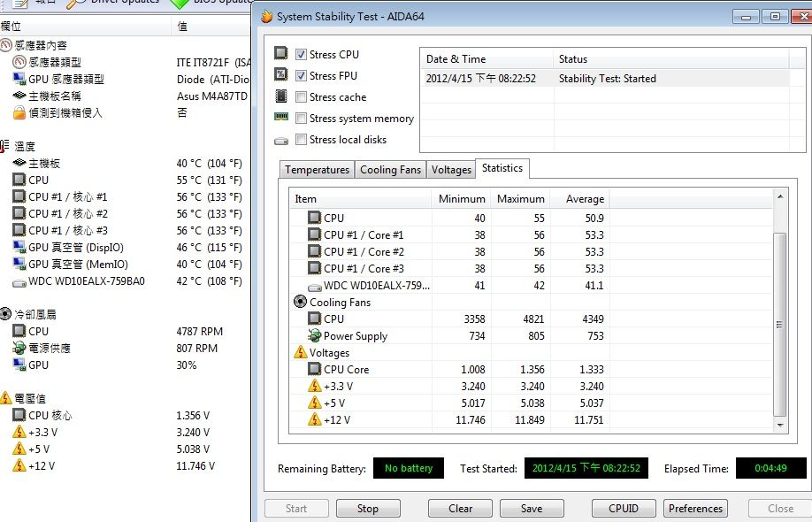The width and height of the screenshot is (812, 522).
Task: Select the GPU 真空管 (MemIO) row
Action: pos(126,265)
